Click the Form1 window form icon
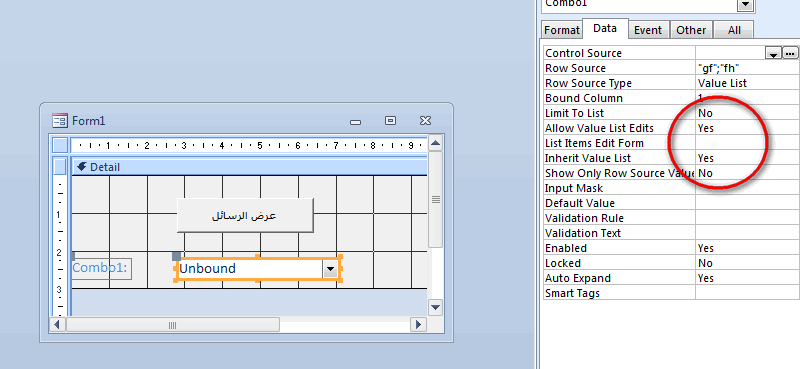Screen dimensions: 800x369 click(x=60, y=120)
